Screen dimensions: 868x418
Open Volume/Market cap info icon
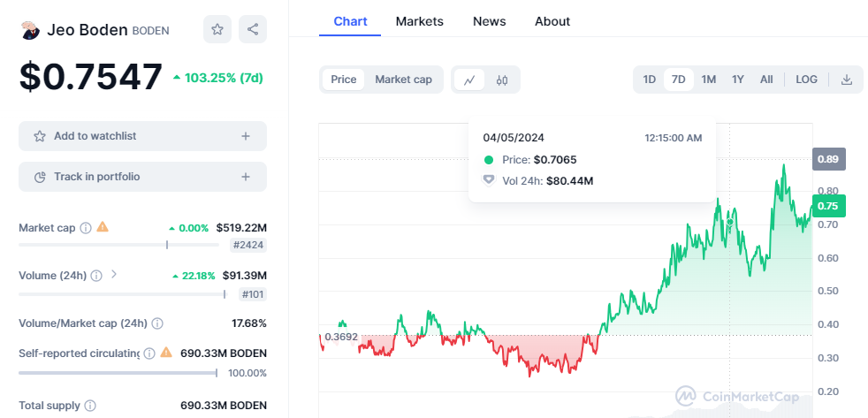click(x=157, y=323)
